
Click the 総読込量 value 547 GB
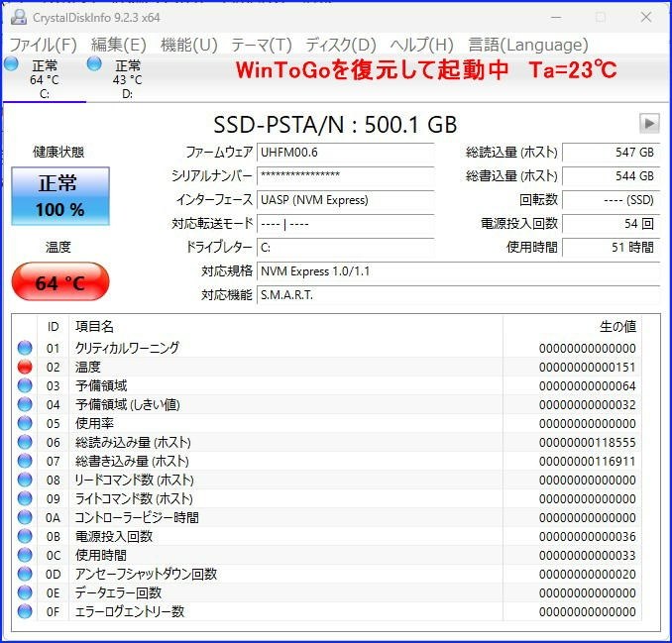pos(612,153)
